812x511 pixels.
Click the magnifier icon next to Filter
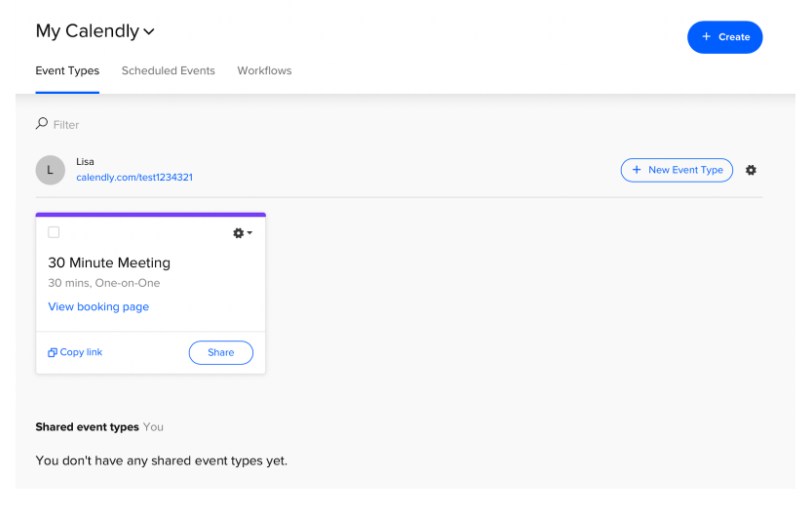pyautogui.click(x=41, y=123)
